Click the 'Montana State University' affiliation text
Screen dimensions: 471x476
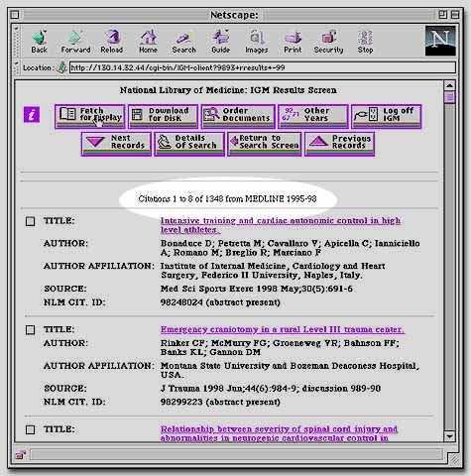[x=290, y=370]
